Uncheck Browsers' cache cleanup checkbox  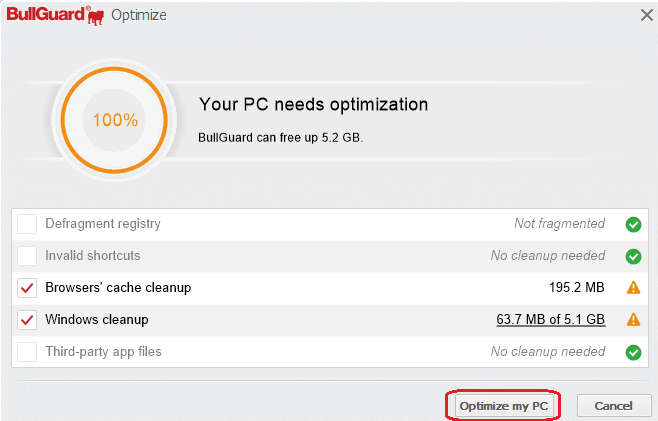(x=27, y=288)
